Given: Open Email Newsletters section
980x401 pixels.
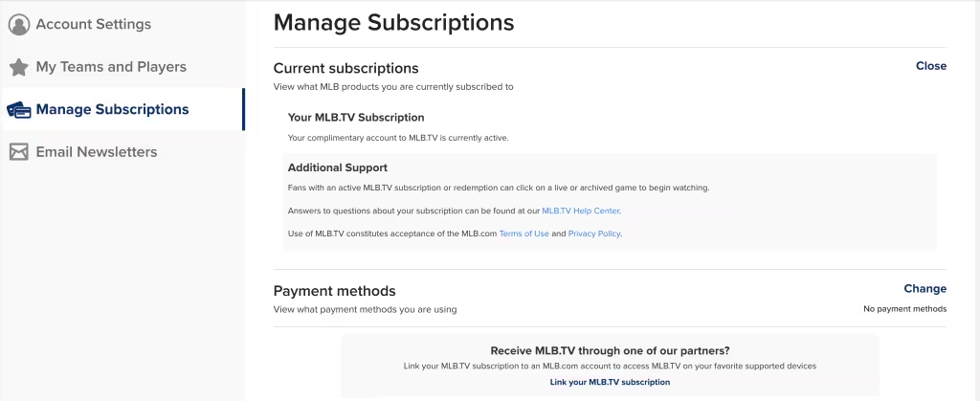Looking at the screenshot, I should point(96,152).
